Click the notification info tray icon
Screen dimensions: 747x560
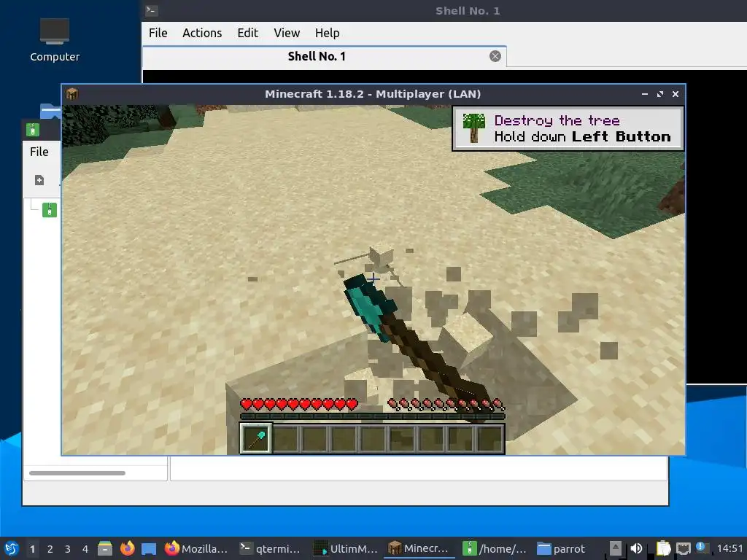point(700,547)
